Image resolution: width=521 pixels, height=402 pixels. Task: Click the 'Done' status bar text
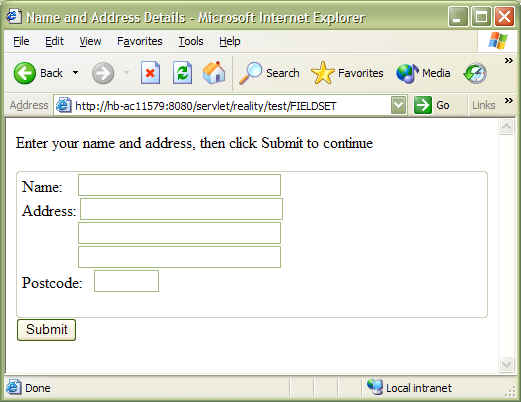[38, 388]
